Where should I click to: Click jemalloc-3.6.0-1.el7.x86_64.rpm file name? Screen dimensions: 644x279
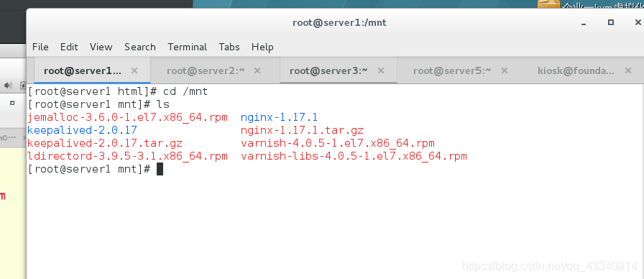tap(127, 117)
